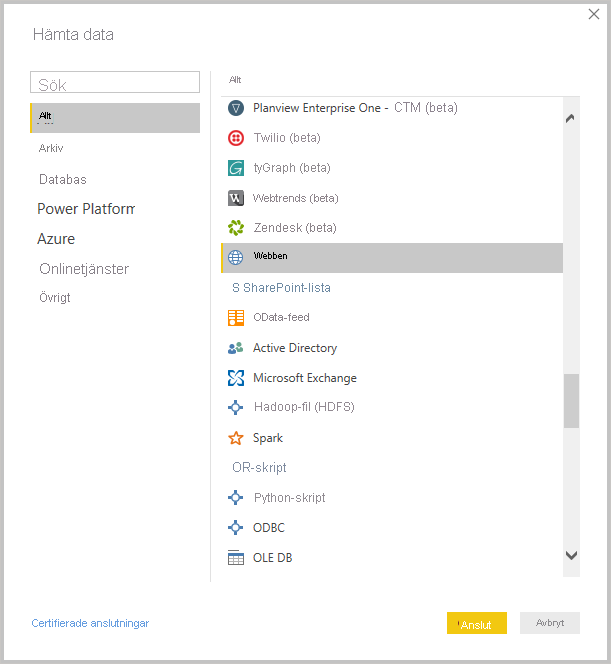Click the Planview Enterprise One connector icon

[x=236, y=108]
